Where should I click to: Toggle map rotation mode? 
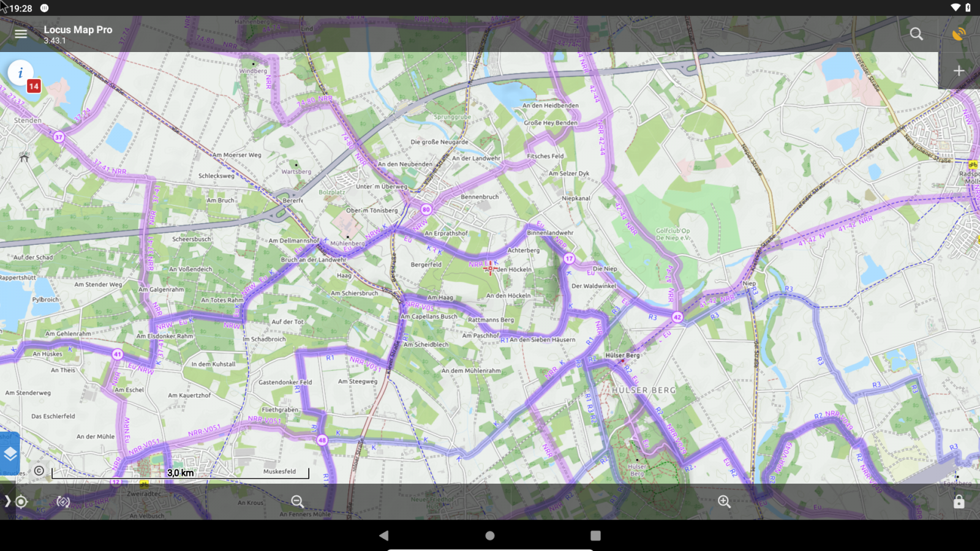click(x=63, y=502)
